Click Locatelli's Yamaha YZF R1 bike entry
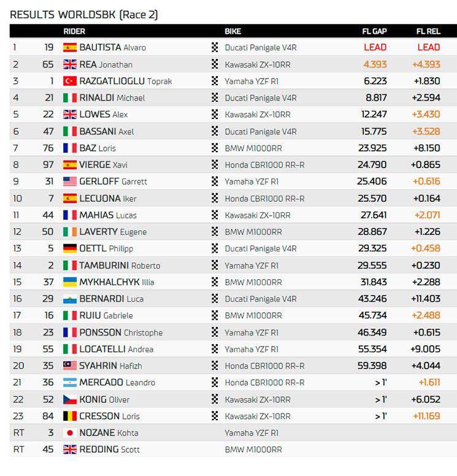 pyautogui.click(x=252, y=349)
